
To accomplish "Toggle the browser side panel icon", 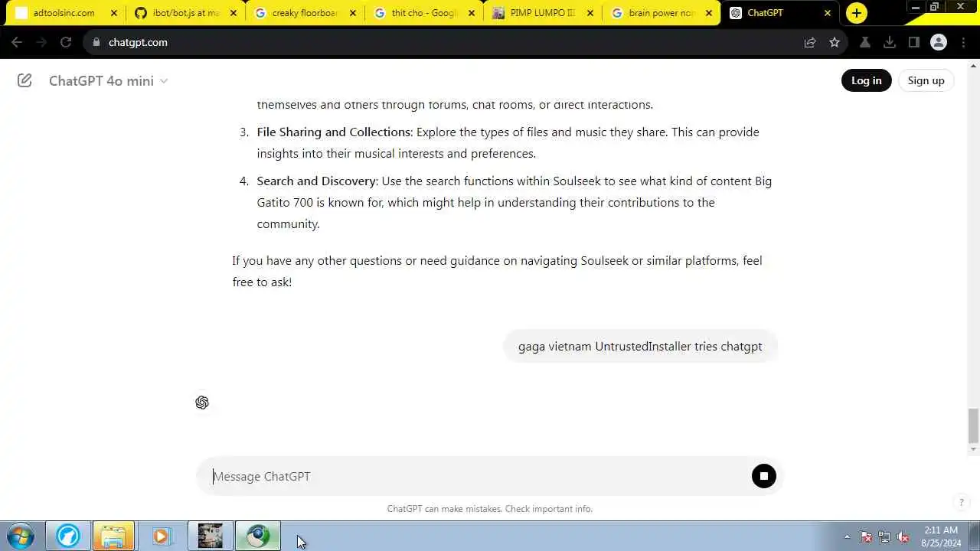I will click(913, 42).
